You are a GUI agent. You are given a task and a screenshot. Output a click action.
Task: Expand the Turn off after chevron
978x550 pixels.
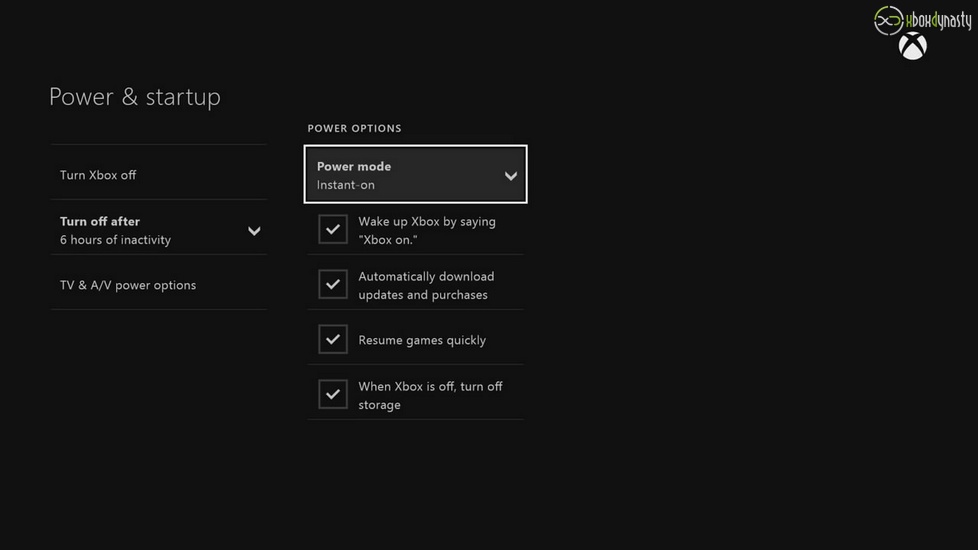[254, 231]
